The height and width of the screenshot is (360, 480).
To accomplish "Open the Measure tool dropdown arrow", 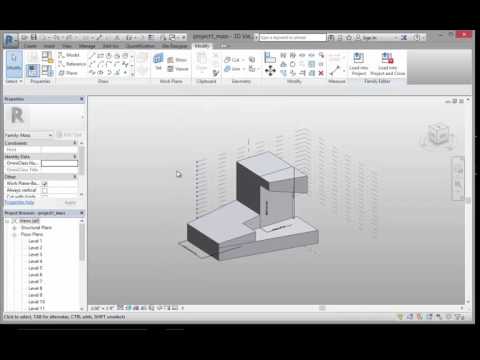I will [x=344, y=70].
